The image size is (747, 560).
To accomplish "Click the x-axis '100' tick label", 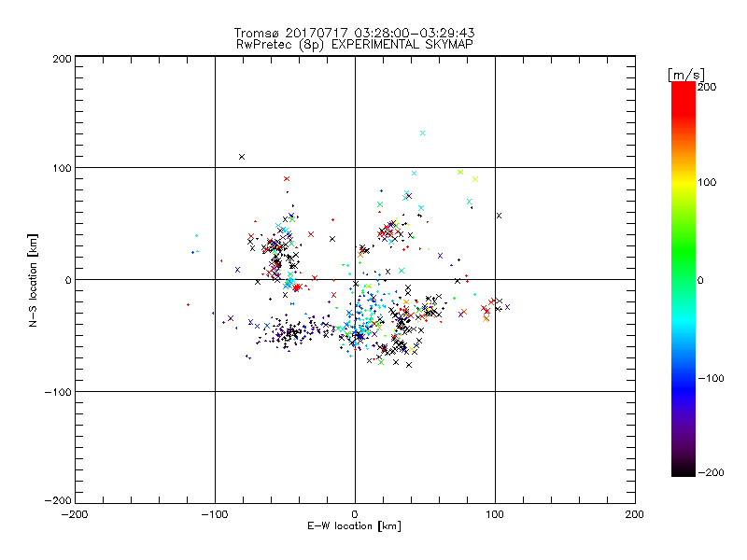I will tap(495, 514).
